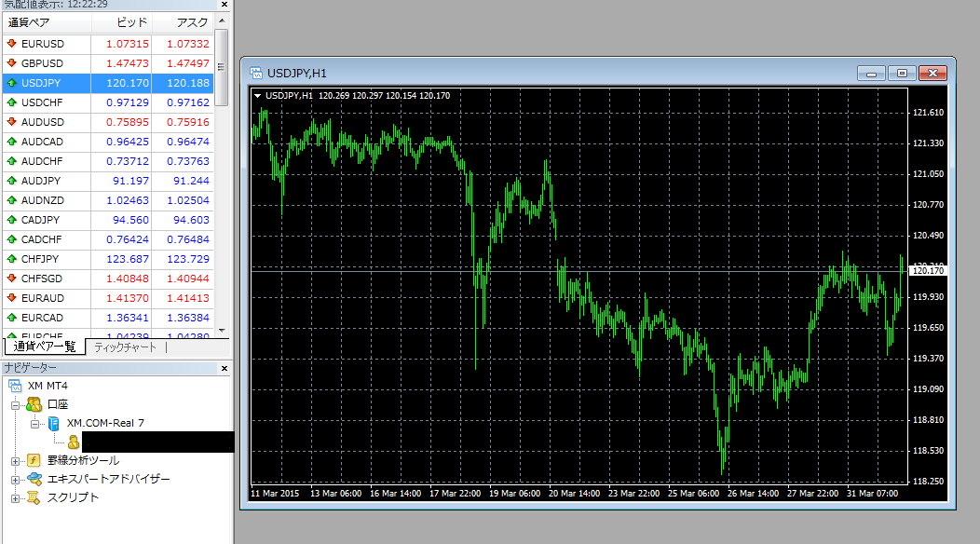The width and height of the screenshot is (980, 544).
Task: Close the USDJPY,H1 chart window
Action: [932, 74]
